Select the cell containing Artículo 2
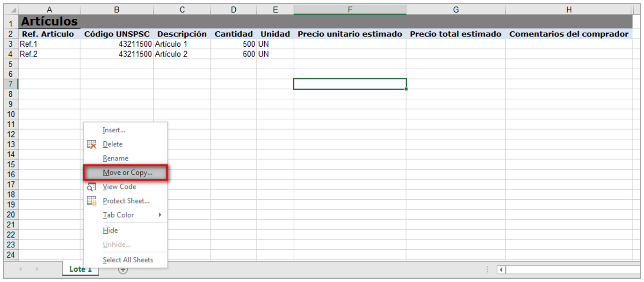This screenshot has width=644, height=282. click(182, 54)
